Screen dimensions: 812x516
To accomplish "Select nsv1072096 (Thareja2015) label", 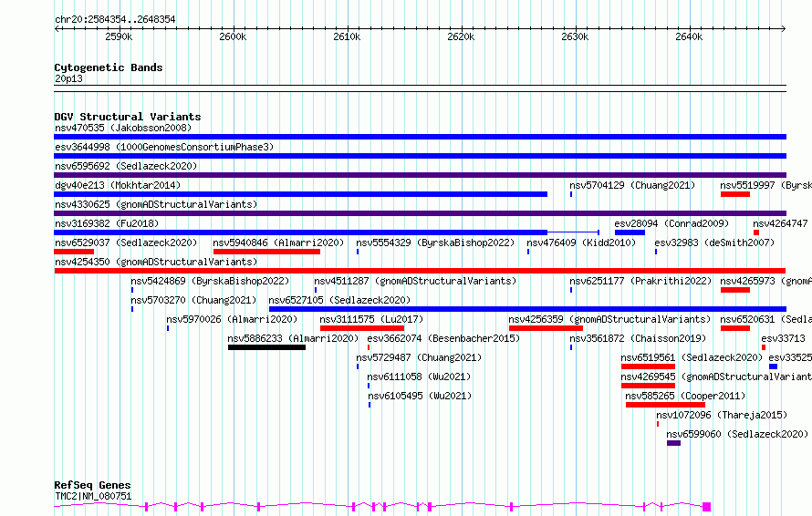I will point(722,415).
